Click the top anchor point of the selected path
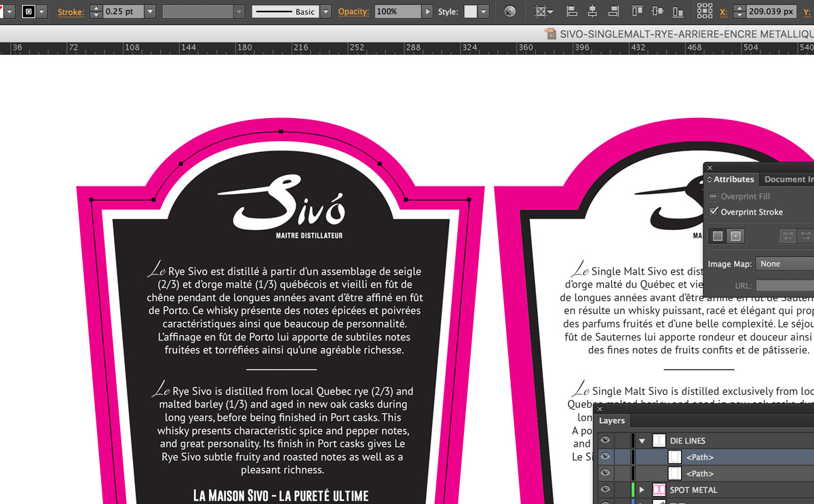The width and height of the screenshot is (814, 504). [x=281, y=131]
